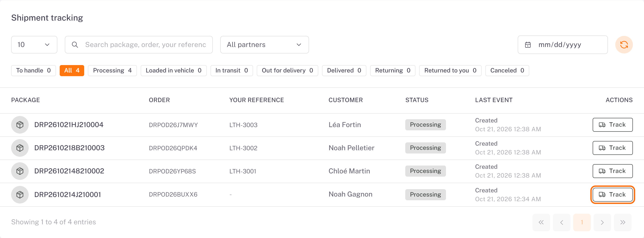Click package icon for DRP2610218B210003
The image size is (644, 238).
[20, 148]
